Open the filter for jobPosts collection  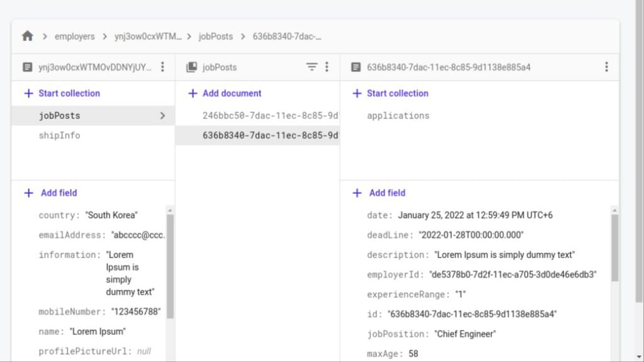(x=312, y=67)
